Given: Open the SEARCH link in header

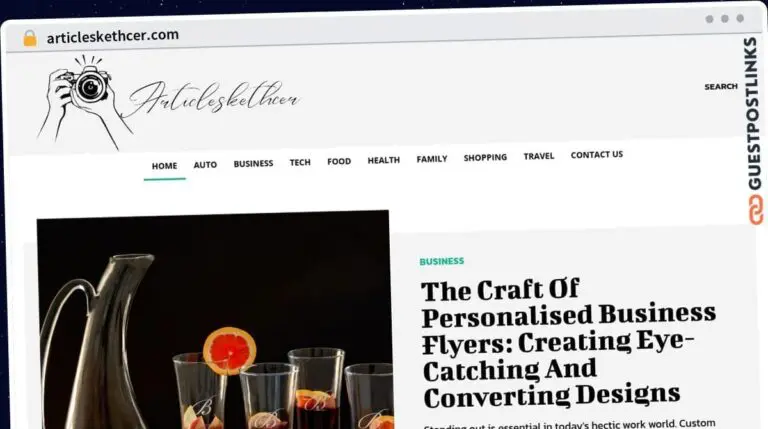Looking at the screenshot, I should (x=721, y=87).
